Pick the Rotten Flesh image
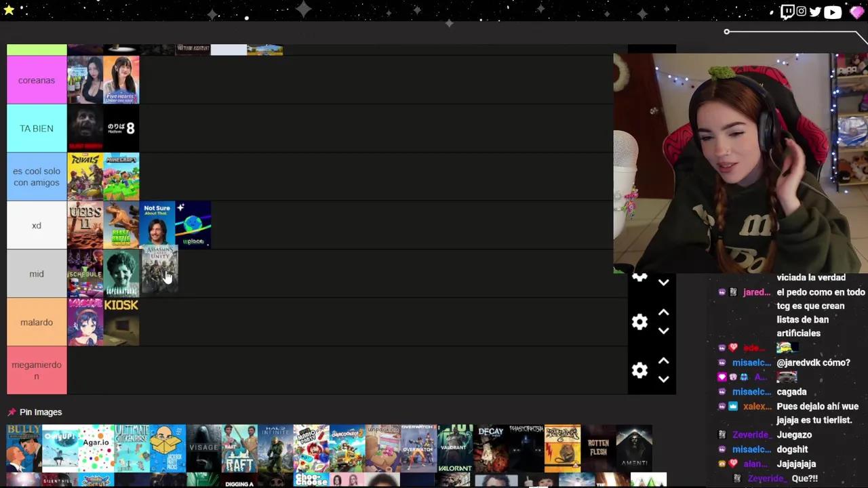This screenshot has width=868, height=488. (599, 449)
